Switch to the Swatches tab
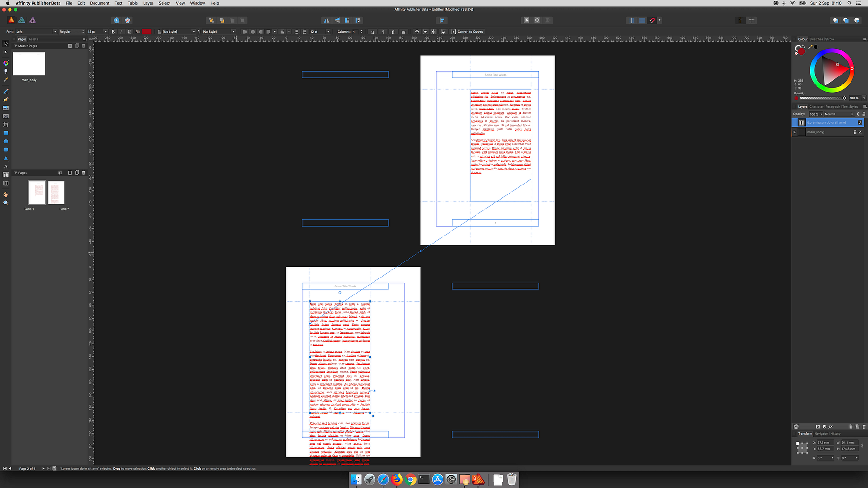The image size is (868, 488). [816, 39]
